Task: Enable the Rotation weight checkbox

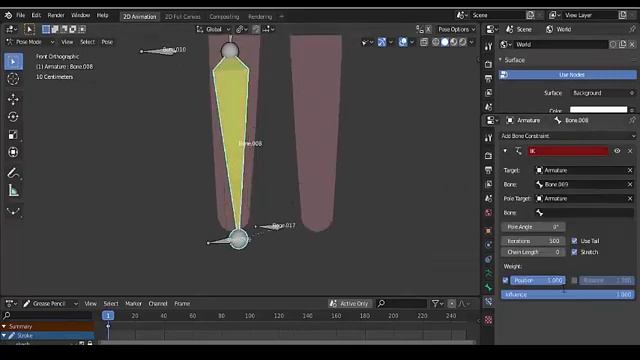Action: (x=574, y=280)
